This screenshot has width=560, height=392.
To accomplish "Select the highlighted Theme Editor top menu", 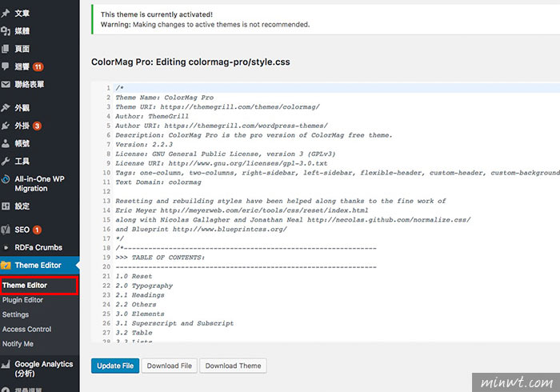I will click(x=40, y=266).
